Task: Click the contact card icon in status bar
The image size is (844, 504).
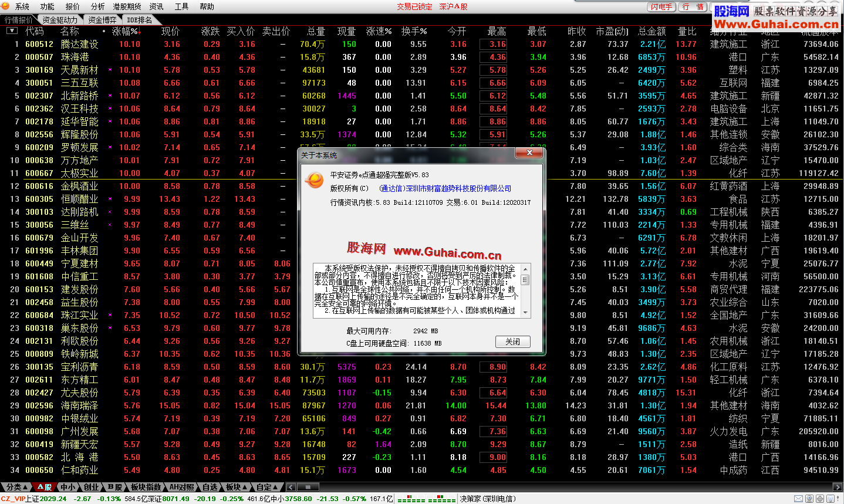Action: pos(809,499)
